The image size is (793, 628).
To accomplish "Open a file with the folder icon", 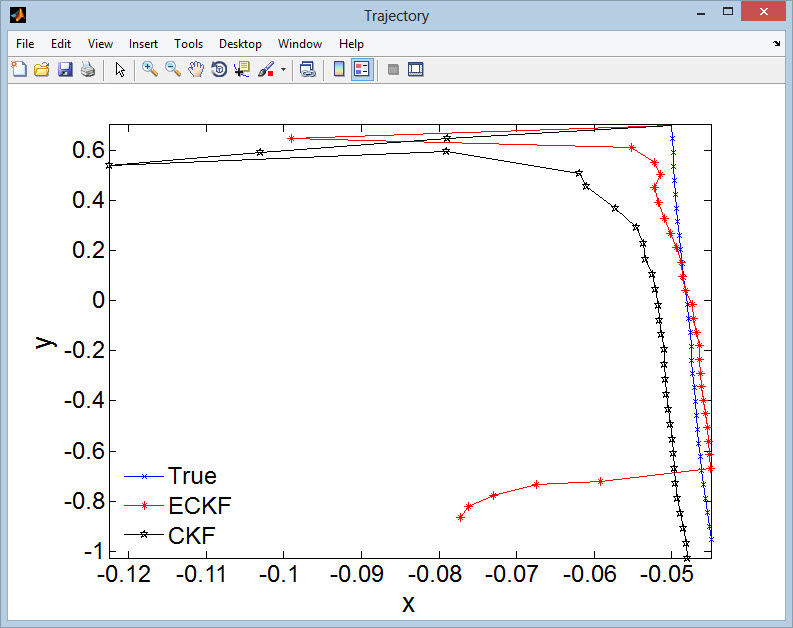I will pos(42,69).
